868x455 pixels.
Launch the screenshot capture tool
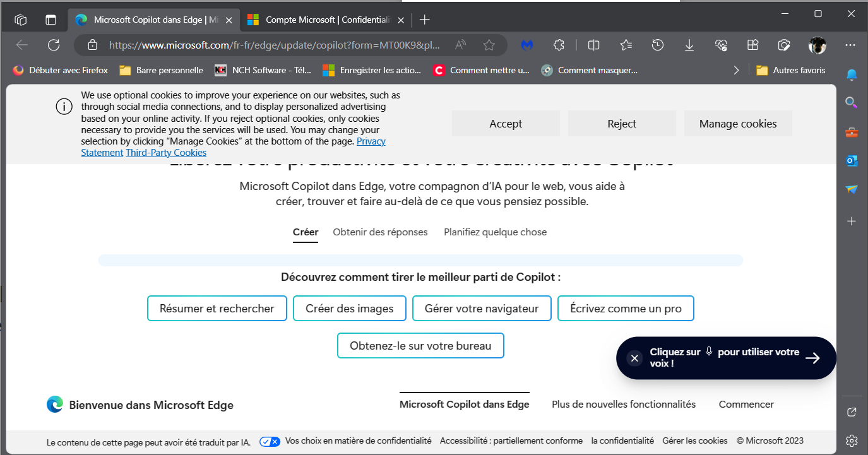click(x=784, y=45)
